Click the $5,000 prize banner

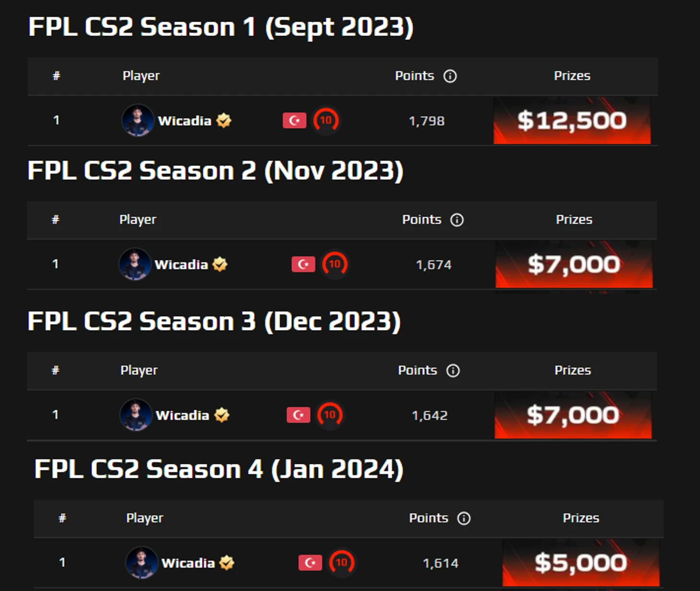coord(581,562)
